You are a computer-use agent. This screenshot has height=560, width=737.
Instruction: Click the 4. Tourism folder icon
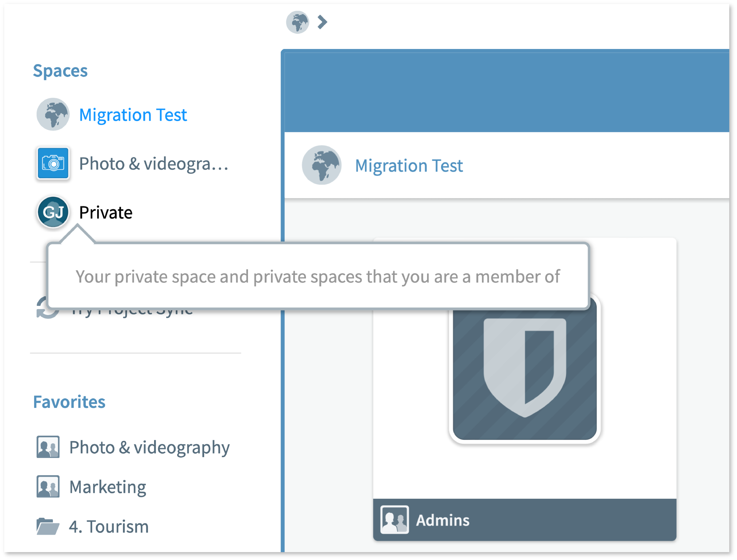click(x=48, y=526)
